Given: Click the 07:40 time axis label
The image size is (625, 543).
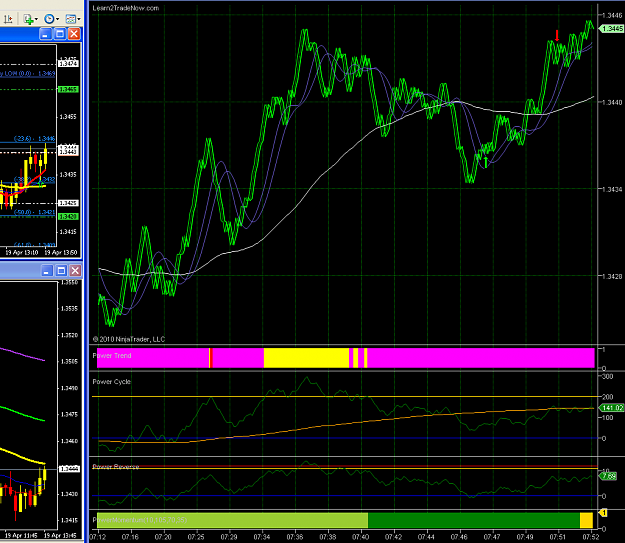Looking at the screenshot, I should [x=360, y=537].
